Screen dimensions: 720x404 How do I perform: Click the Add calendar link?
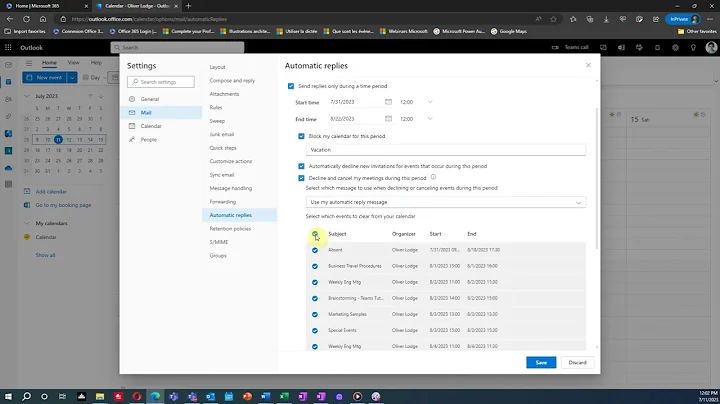51,191
